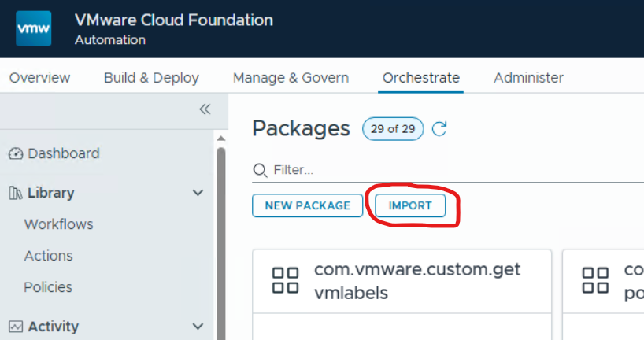
Task: Open Policies under Library
Action: pos(48,287)
